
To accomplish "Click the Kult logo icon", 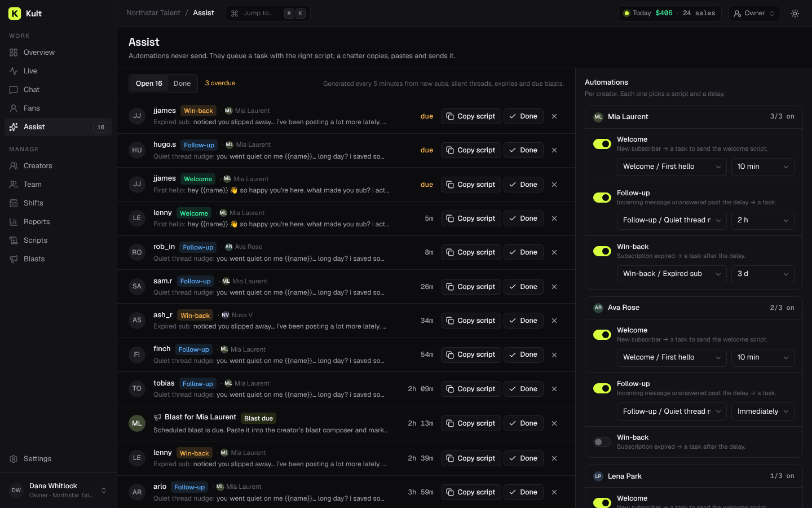I will click(15, 14).
